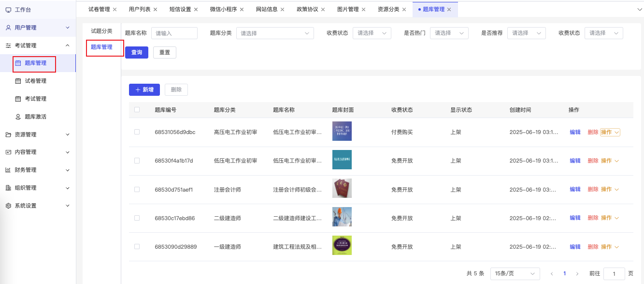Click the 一级建造师 题库 cover thumbnail
This screenshot has width=644, height=284.
(x=342, y=246)
